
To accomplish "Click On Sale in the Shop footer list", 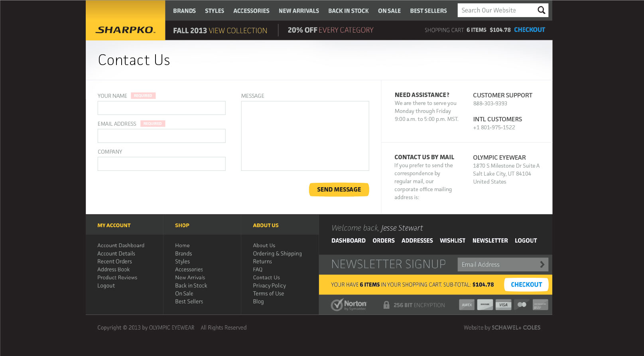I will pyautogui.click(x=184, y=294).
